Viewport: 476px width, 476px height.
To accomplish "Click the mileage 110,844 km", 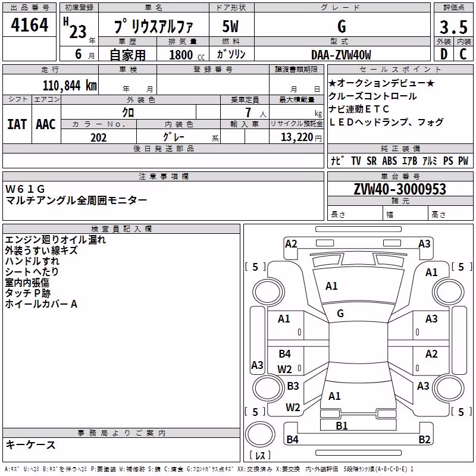I will tap(70, 85).
